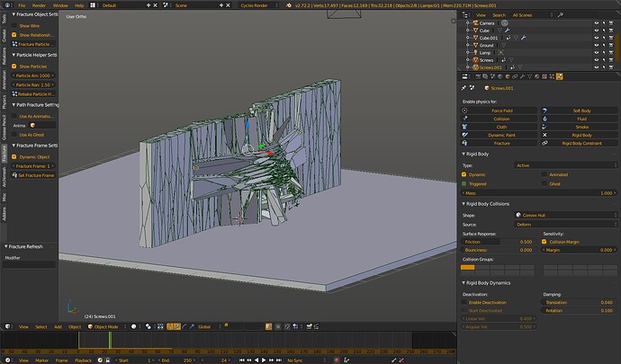Open the Add menu in viewport header
Screen dimensions: 621x364
58,327
